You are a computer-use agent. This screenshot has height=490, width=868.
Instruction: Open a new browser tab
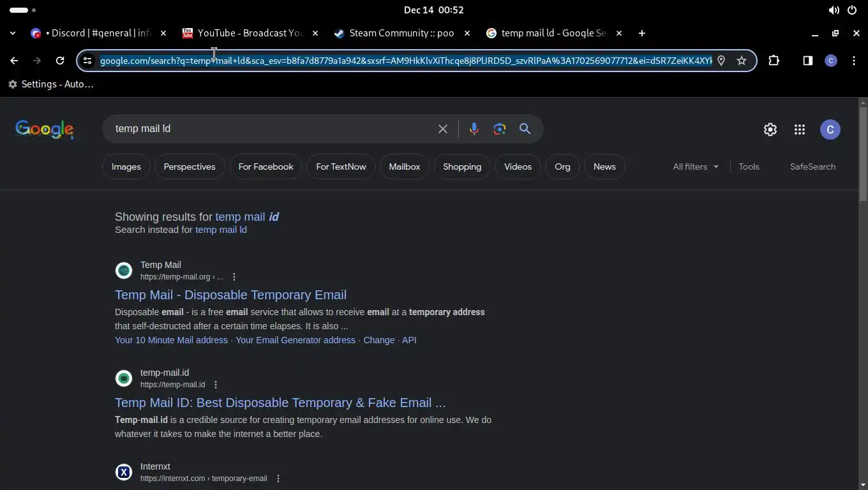pyautogui.click(x=642, y=33)
